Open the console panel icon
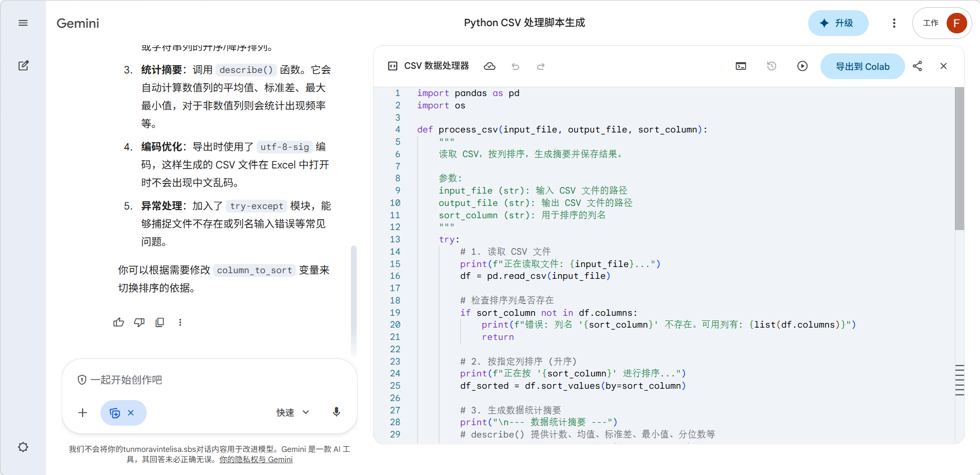This screenshot has height=475, width=980. [x=741, y=66]
